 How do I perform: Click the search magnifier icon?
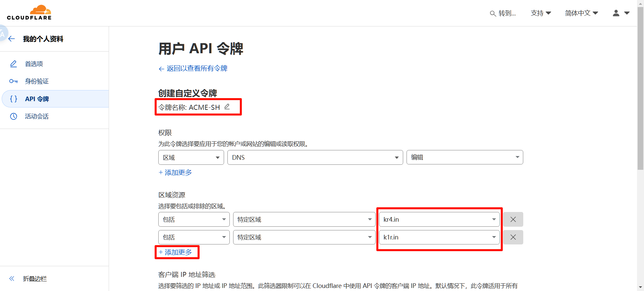pos(493,13)
